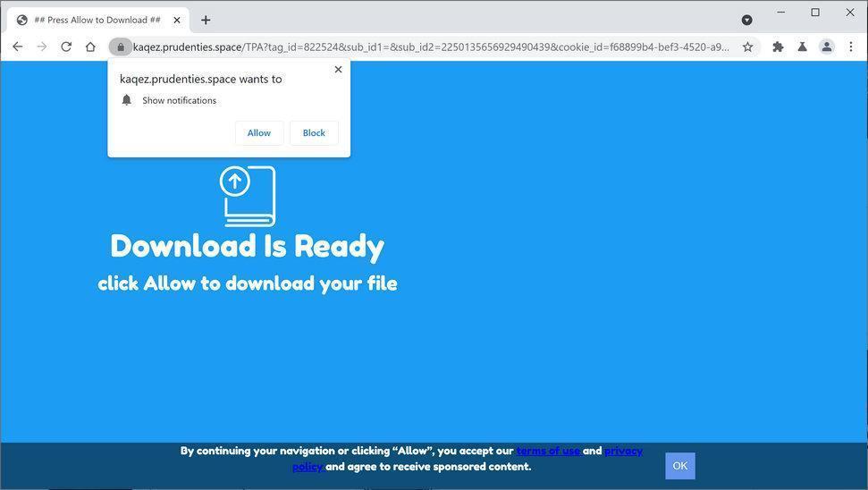This screenshot has width=868, height=490.
Task: Open a new tab with the plus button
Action: 206,20
